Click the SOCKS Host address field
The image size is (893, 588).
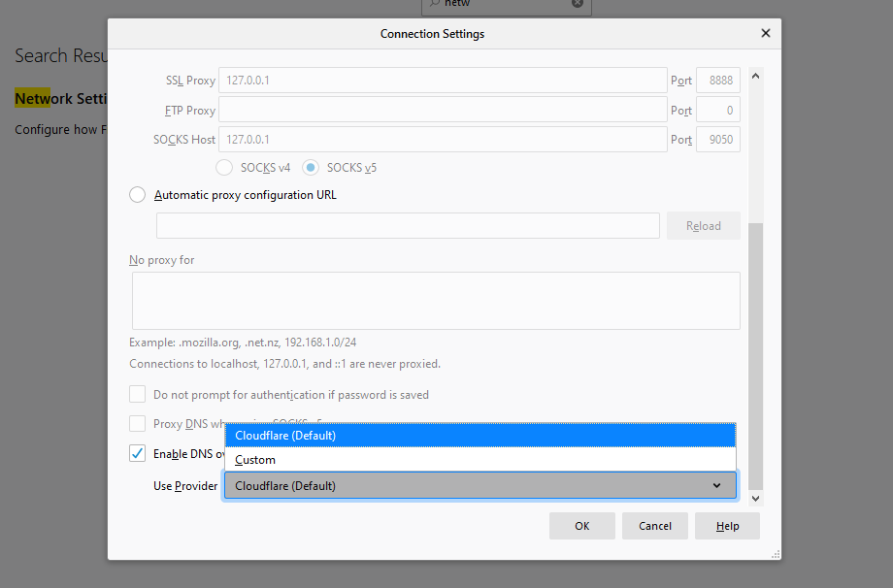point(442,140)
